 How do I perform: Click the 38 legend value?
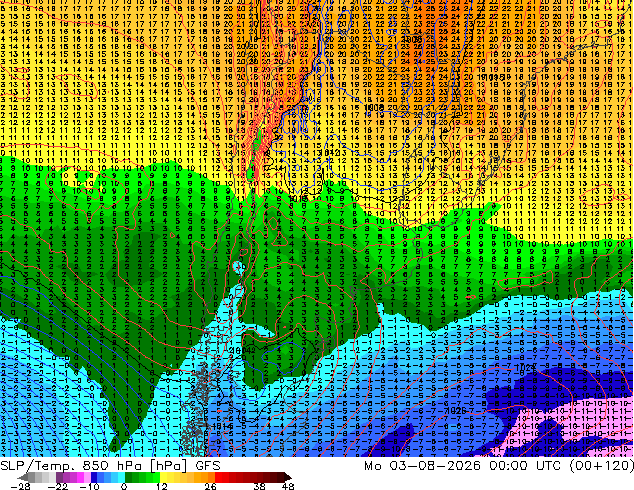coord(260,486)
